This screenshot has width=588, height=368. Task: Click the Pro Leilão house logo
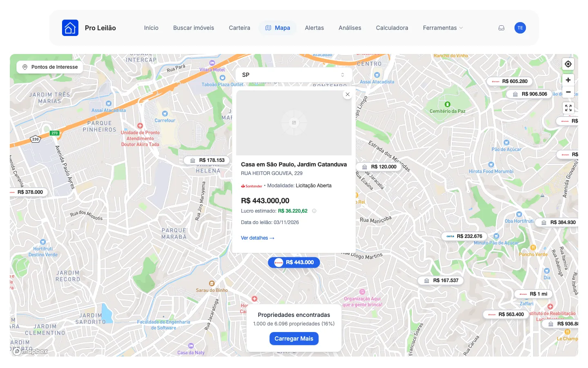point(70,28)
